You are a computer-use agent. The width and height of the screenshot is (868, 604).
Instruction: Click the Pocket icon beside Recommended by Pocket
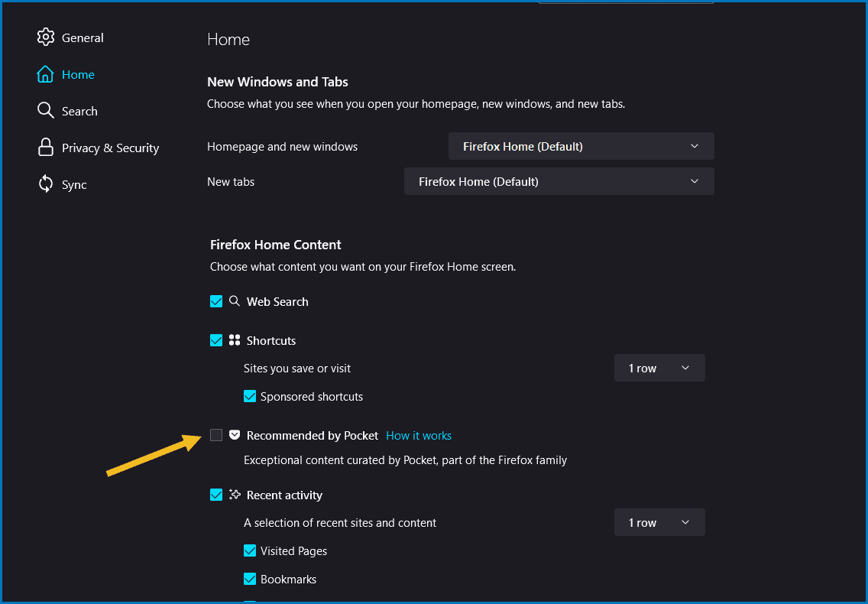pyautogui.click(x=235, y=435)
